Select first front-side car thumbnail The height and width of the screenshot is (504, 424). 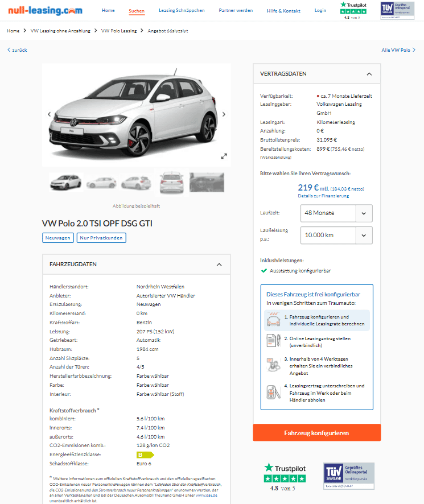(x=66, y=182)
